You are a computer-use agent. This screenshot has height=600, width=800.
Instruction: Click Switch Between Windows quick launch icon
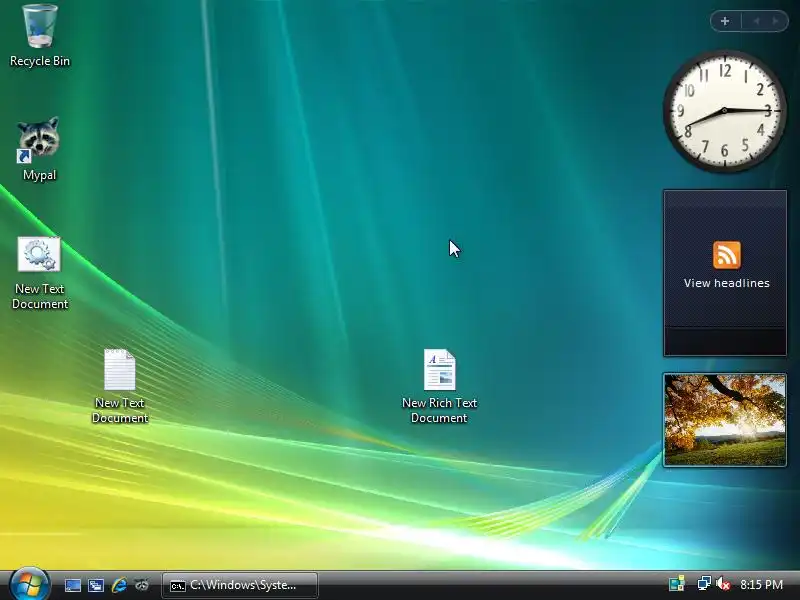pos(96,585)
